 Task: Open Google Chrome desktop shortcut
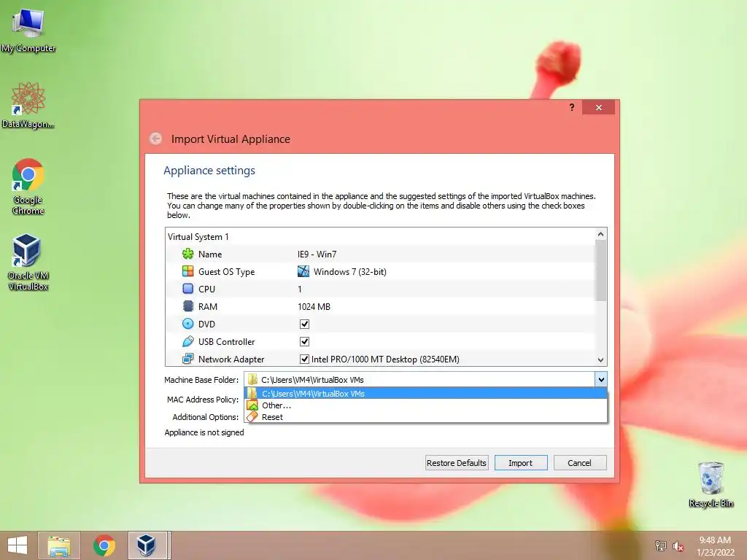point(28,187)
